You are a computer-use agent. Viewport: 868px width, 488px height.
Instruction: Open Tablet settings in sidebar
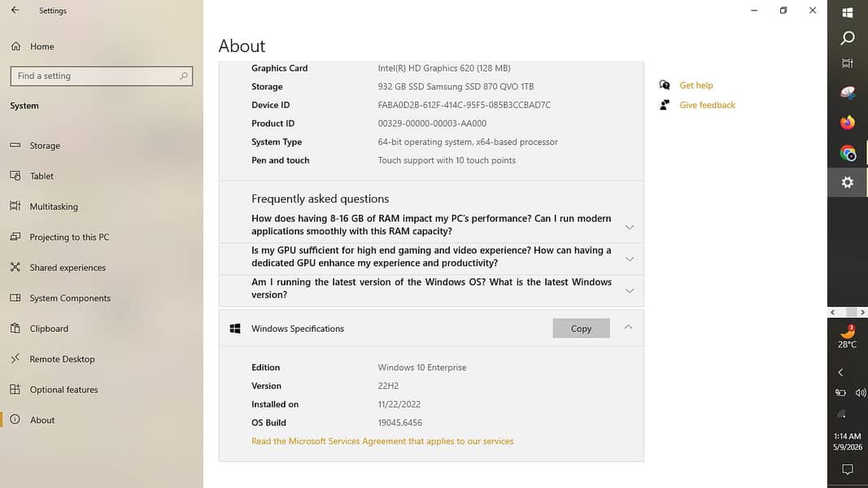tap(41, 176)
